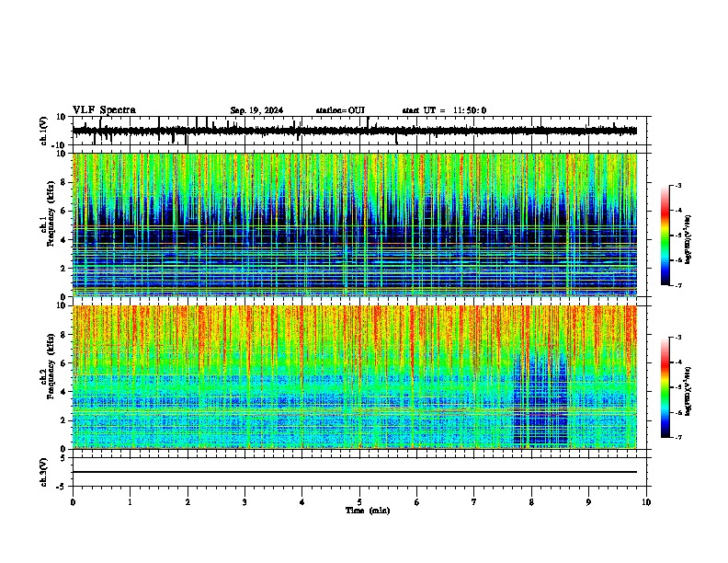
Task: Select the date text "Sep. 19, 2024"
Action: pos(256,110)
